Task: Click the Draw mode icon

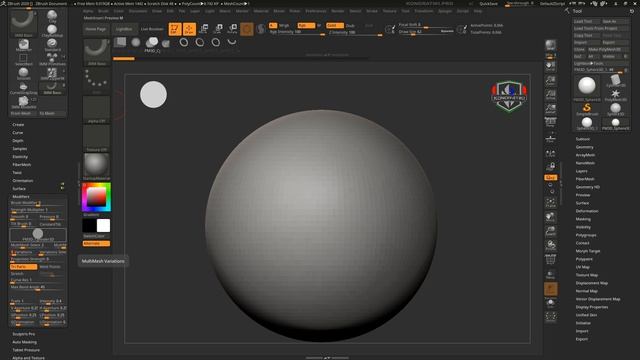Action: pos(189,29)
